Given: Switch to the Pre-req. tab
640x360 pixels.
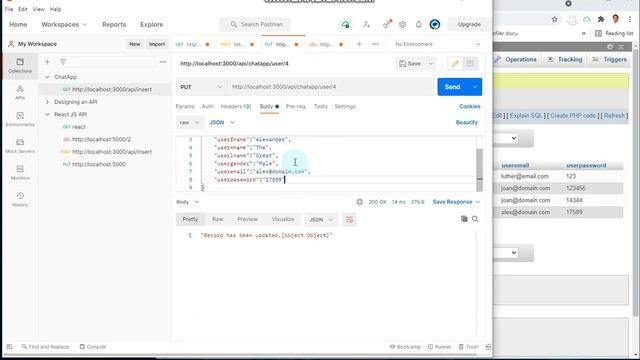Looking at the screenshot, I should pos(296,107).
